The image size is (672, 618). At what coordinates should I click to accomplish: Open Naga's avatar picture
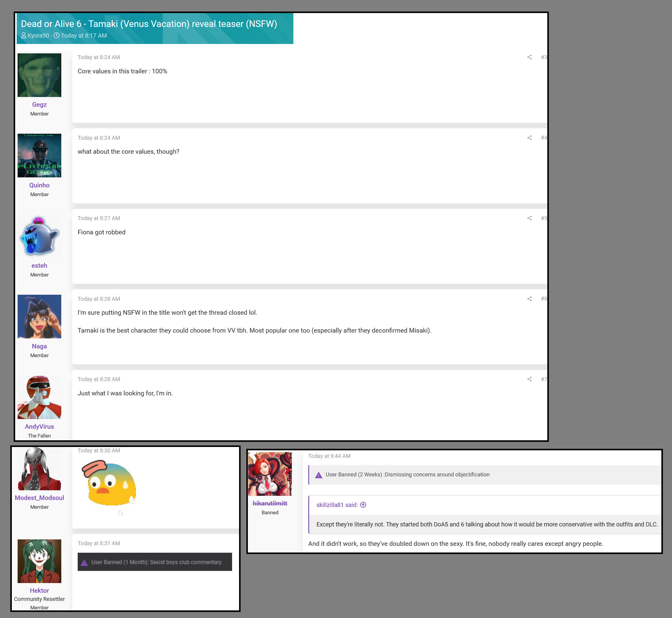click(x=39, y=316)
